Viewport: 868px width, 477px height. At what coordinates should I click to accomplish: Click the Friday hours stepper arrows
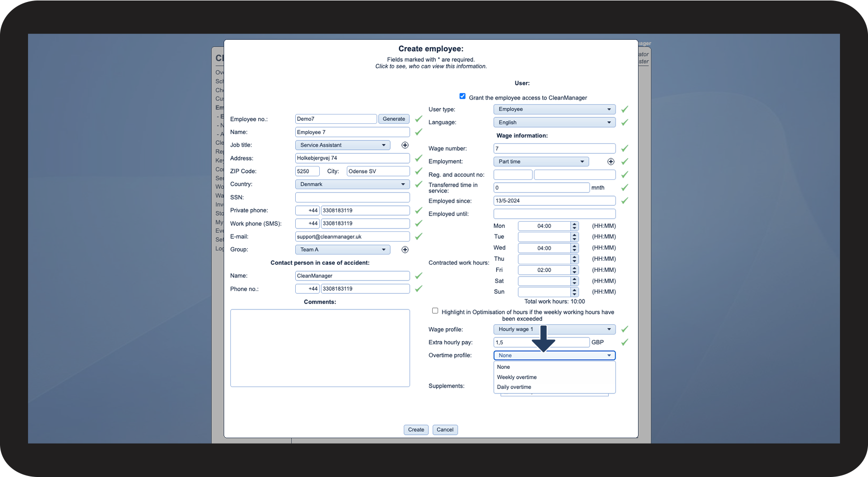click(574, 270)
